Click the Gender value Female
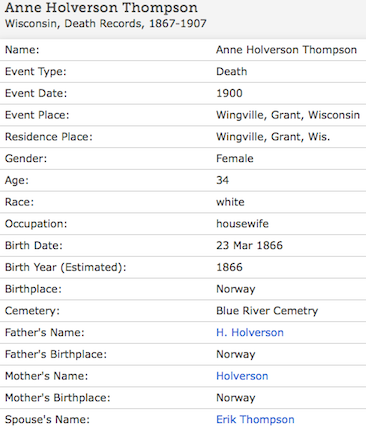This screenshot has width=366, height=428. [235, 158]
